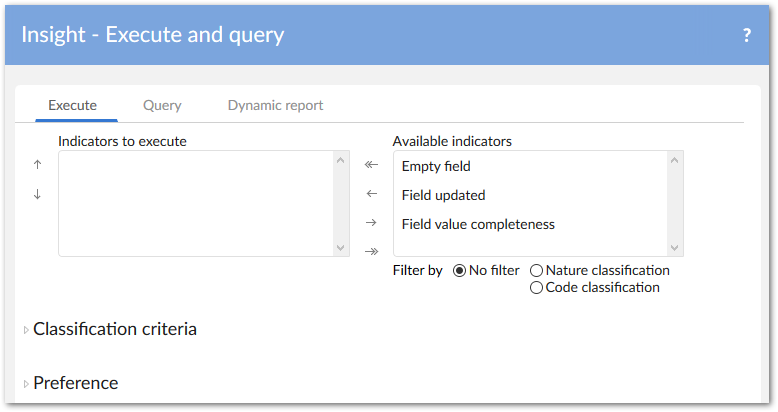Remove all indicators with double right arrow
This screenshot has height=412, width=778.
(x=371, y=251)
